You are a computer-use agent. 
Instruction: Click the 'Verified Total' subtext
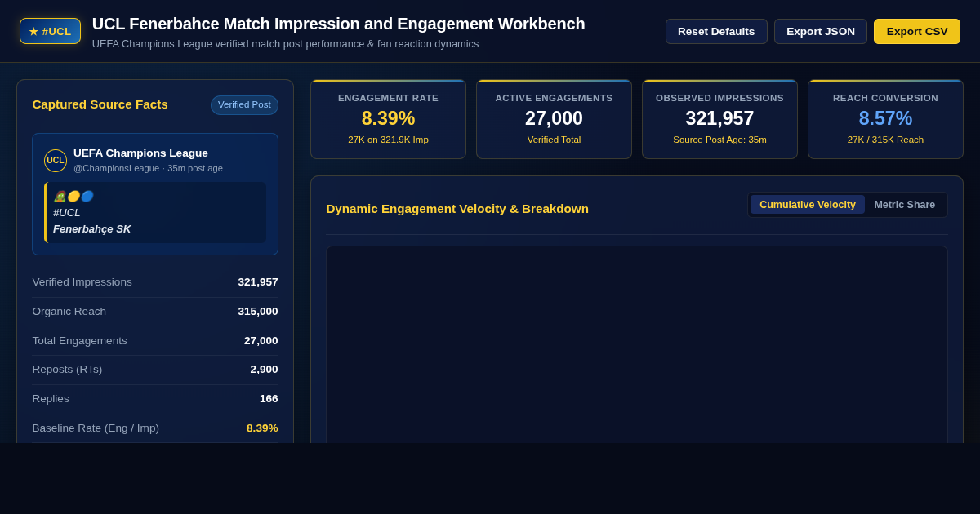(554, 140)
